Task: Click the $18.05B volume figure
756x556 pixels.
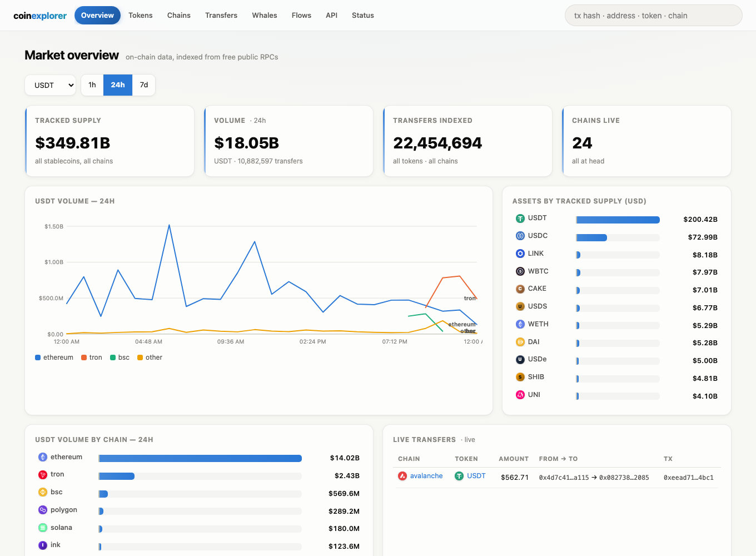Action: click(247, 143)
